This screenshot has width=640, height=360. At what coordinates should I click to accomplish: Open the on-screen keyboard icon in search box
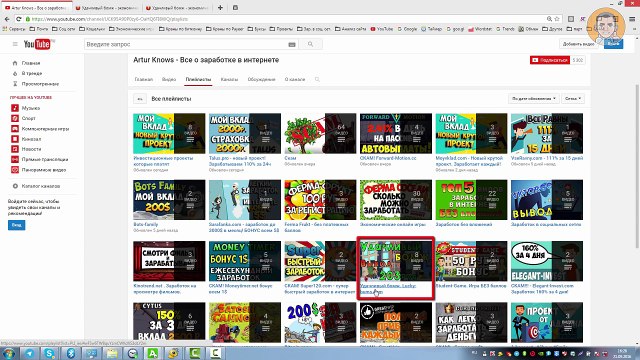pos(292,44)
